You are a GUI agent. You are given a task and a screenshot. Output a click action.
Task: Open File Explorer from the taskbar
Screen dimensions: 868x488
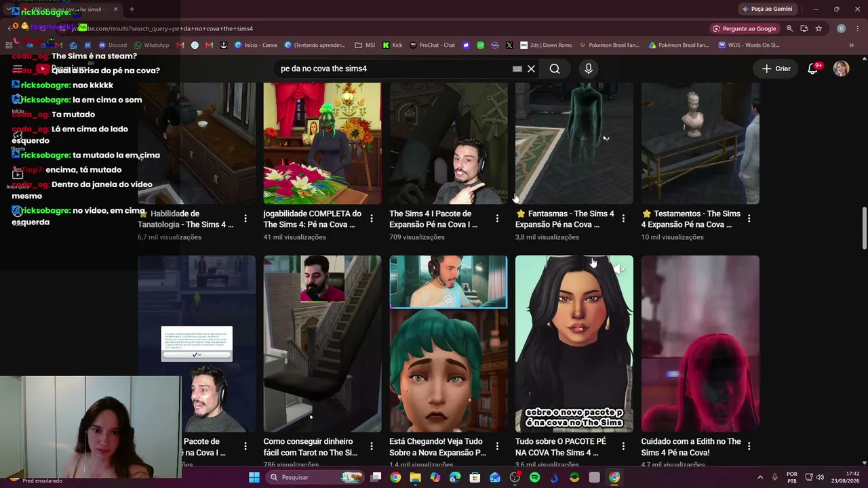tap(415, 477)
